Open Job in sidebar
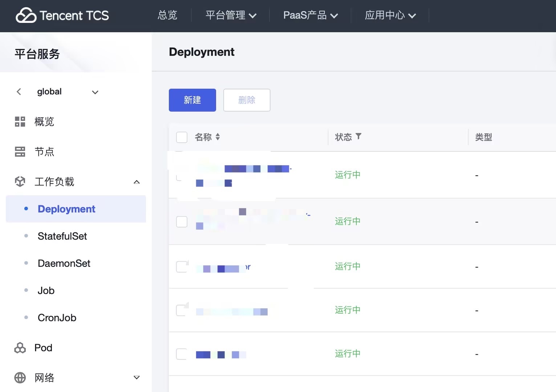The image size is (556, 392). point(46,291)
